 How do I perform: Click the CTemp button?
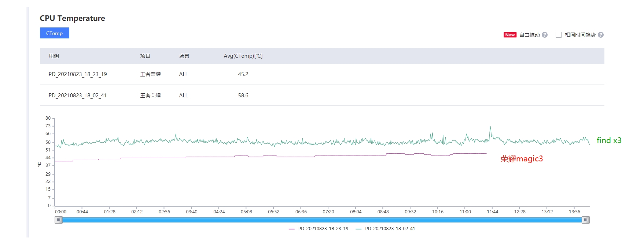coord(54,33)
